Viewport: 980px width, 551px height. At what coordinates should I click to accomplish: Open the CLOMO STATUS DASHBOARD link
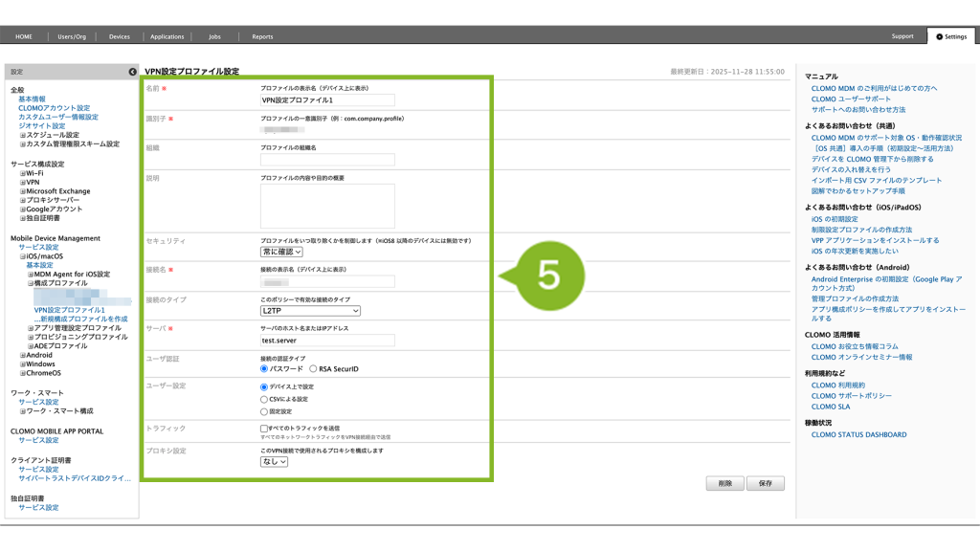click(x=858, y=435)
